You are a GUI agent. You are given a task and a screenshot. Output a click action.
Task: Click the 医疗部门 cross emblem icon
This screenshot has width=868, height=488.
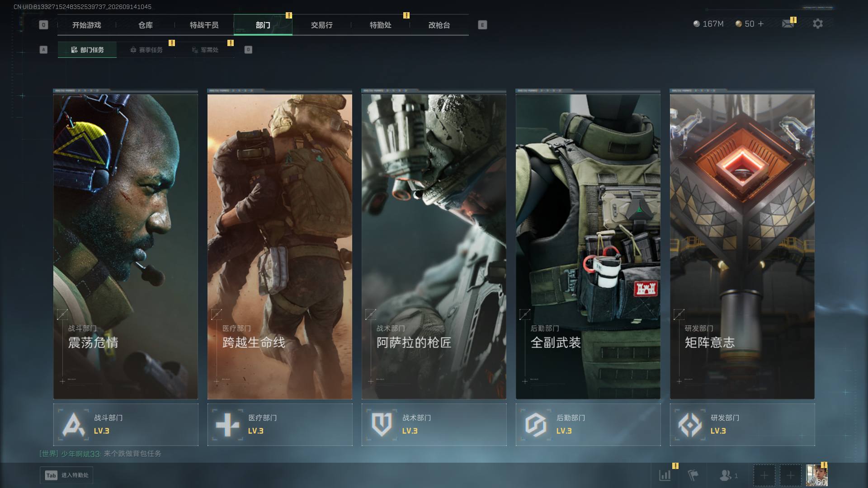(227, 425)
